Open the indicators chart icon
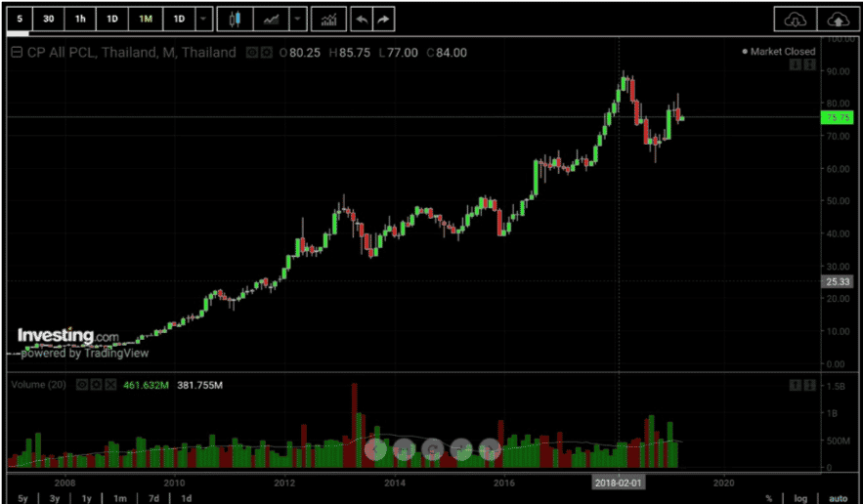This screenshot has height=504, width=863. tap(328, 20)
